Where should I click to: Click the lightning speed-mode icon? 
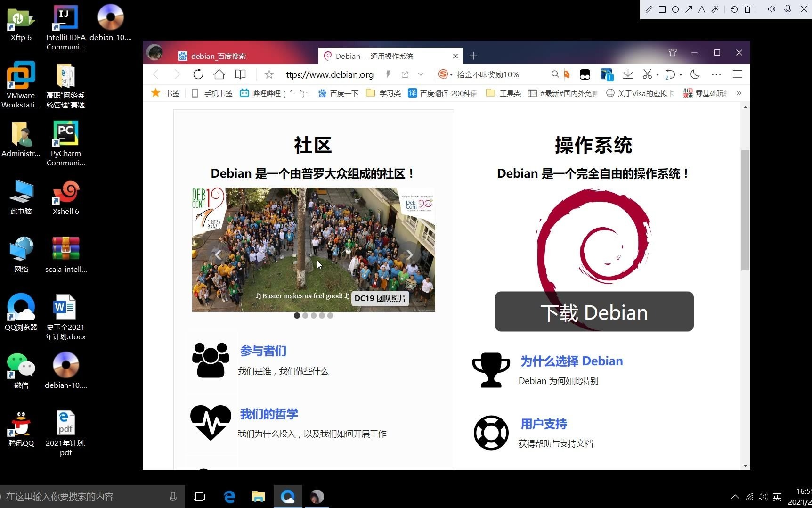pyautogui.click(x=388, y=74)
